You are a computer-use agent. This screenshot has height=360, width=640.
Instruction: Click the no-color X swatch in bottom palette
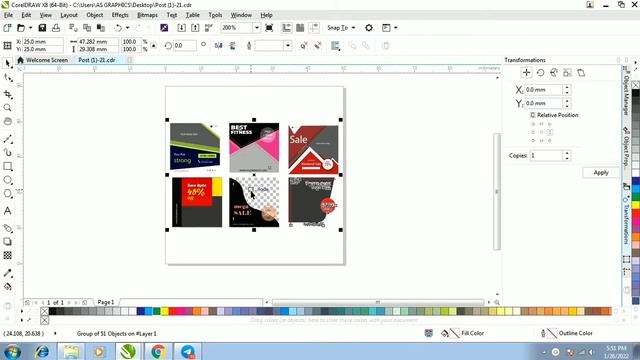coord(44,312)
